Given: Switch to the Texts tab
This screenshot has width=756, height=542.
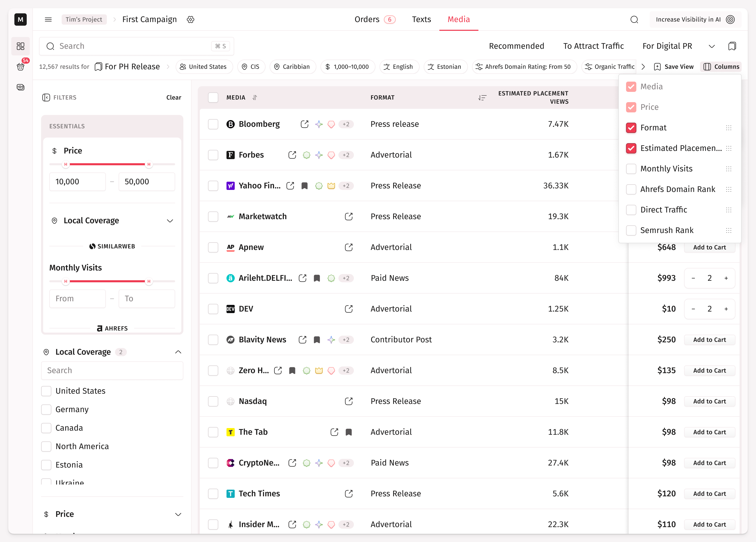Looking at the screenshot, I should 421,19.
